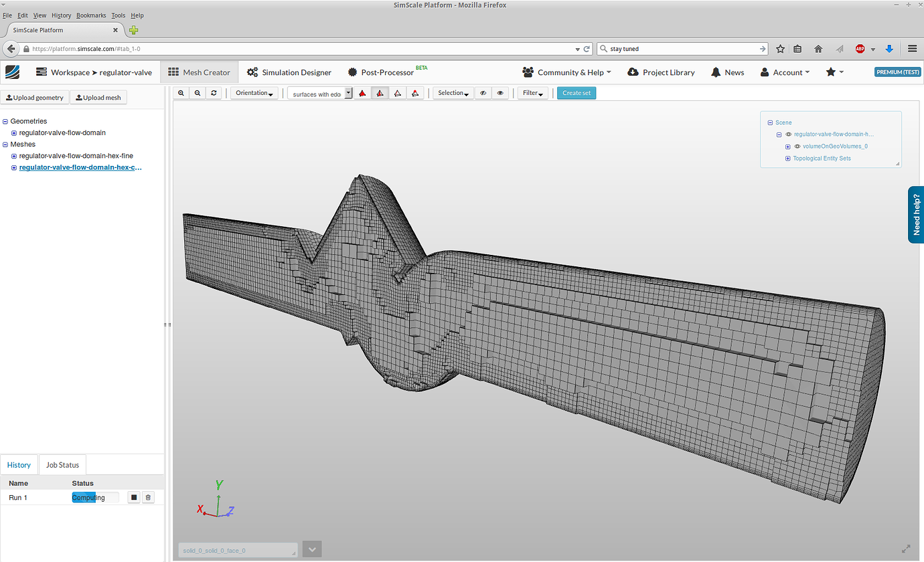
Task: Click the refresh viewport icon
Action: [213, 93]
